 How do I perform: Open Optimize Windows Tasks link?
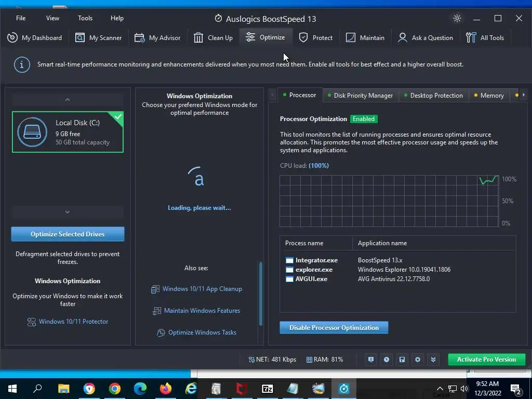[x=196, y=332]
